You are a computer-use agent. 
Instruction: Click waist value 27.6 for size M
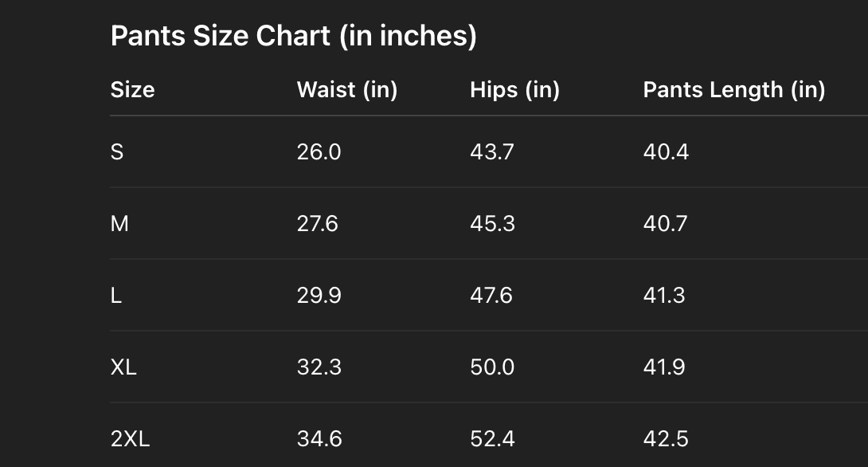(317, 224)
